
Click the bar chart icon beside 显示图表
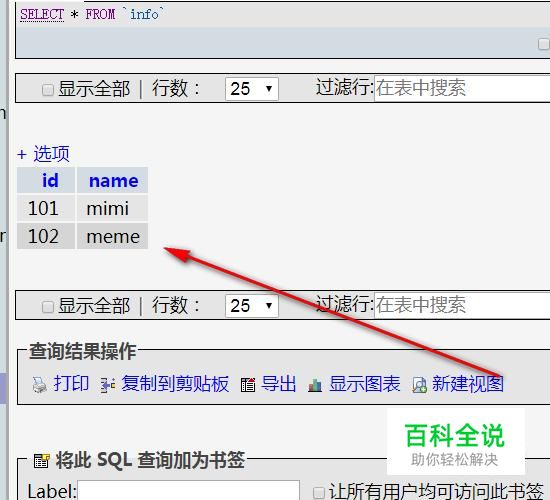[x=315, y=385]
